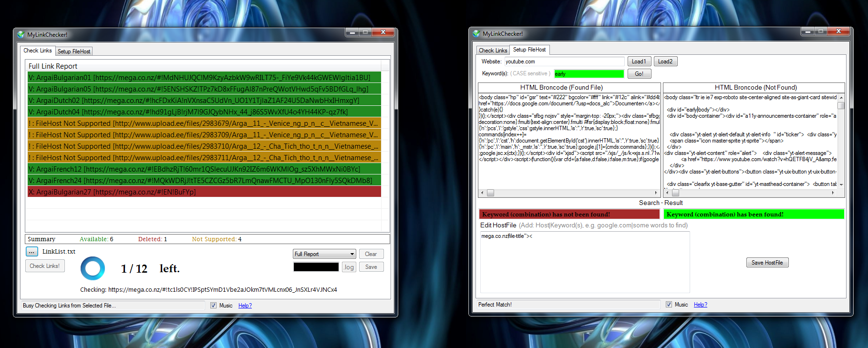This screenshot has height=348, width=868.
Task: Click the Edit HostFile text area
Action: pyautogui.click(x=585, y=262)
